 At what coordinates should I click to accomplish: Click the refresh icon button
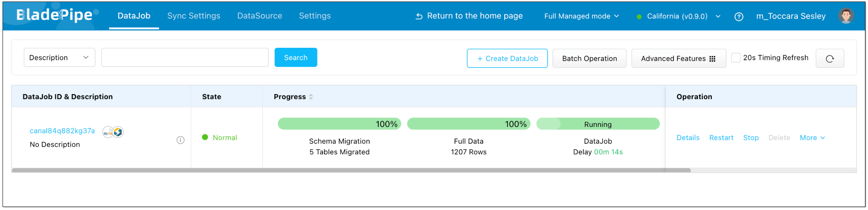point(830,59)
